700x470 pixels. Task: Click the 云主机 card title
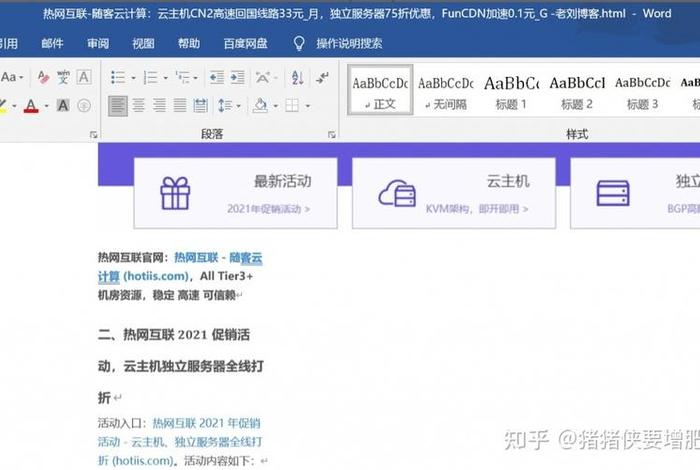point(508,181)
